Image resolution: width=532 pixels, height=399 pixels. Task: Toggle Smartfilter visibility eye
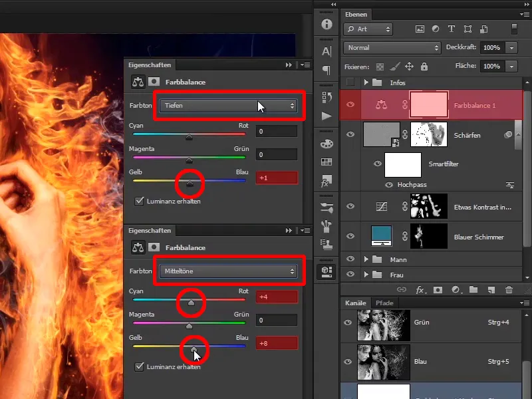pos(378,164)
